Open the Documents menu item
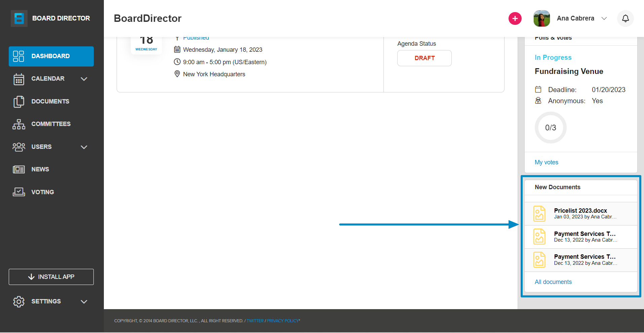This screenshot has height=333, width=644. click(x=51, y=101)
